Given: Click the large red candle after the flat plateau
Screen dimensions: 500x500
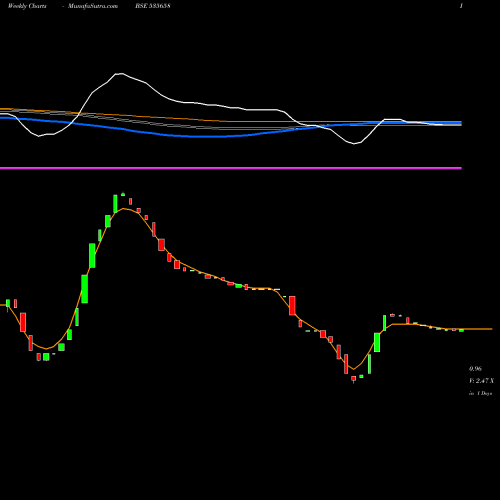Looking at the screenshot, I should pyautogui.click(x=292, y=305).
